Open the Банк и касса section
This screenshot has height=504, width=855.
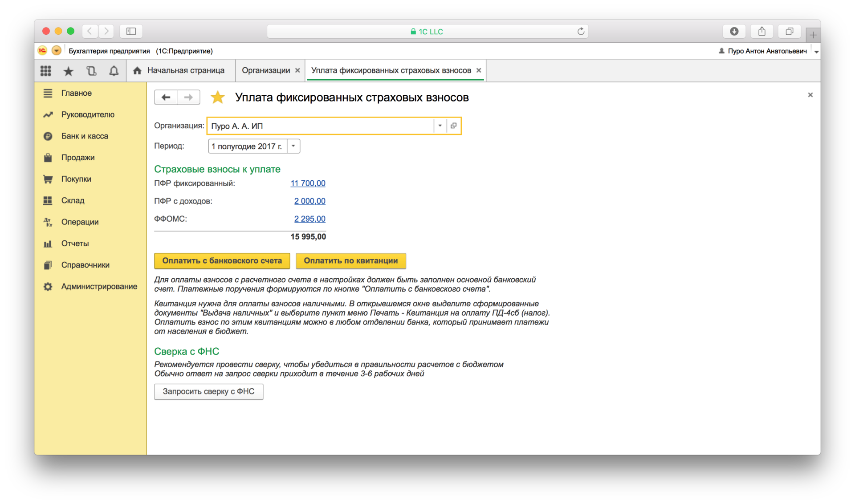coord(85,136)
